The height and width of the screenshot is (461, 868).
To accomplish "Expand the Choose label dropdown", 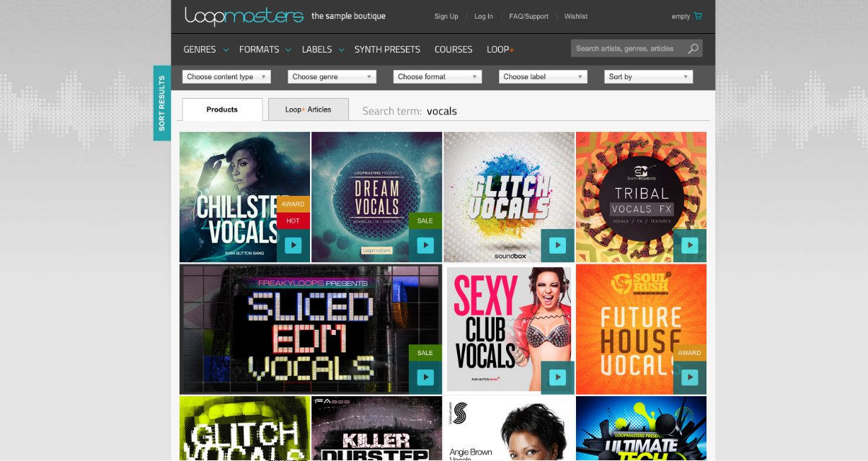I will coord(543,77).
